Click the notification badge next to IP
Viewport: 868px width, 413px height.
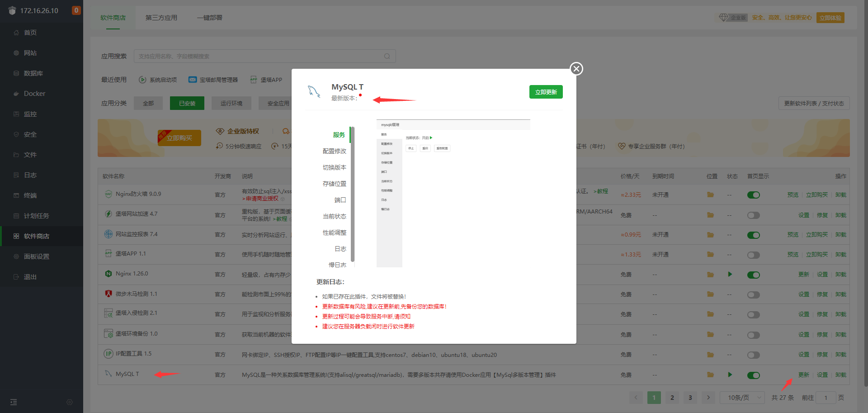[76, 10]
